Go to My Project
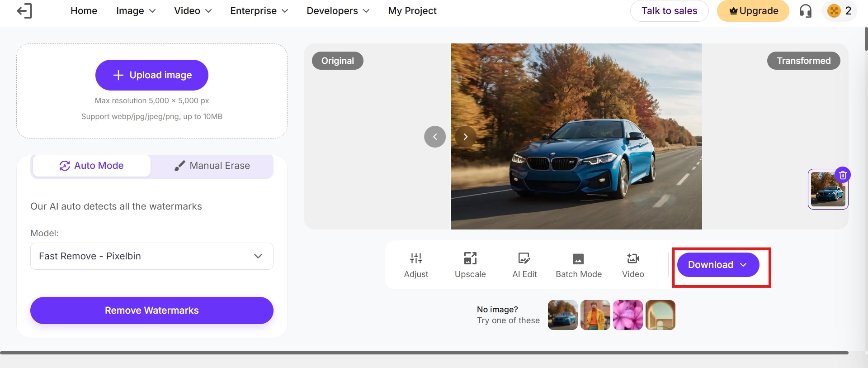 (x=412, y=11)
